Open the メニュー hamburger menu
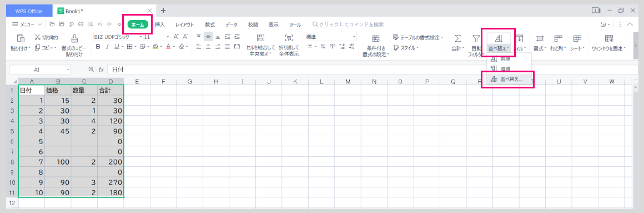The width and height of the screenshot is (644, 213). tap(27, 24)
